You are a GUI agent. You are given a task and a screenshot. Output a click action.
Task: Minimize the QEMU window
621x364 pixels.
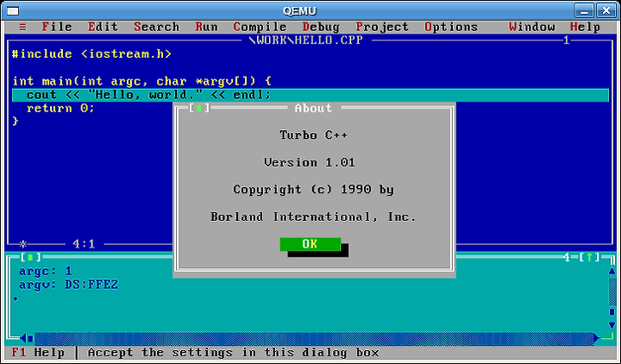[x=584, y=10]
